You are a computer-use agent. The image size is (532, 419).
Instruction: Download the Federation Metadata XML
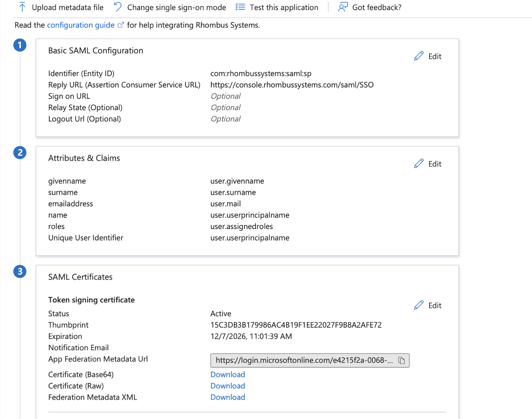(228, 397)
